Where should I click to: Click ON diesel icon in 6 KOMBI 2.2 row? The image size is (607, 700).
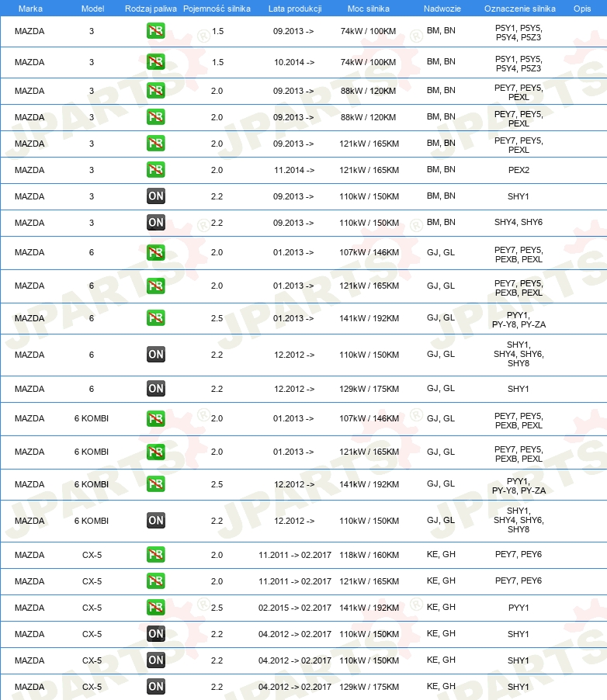tap(156, 521)
